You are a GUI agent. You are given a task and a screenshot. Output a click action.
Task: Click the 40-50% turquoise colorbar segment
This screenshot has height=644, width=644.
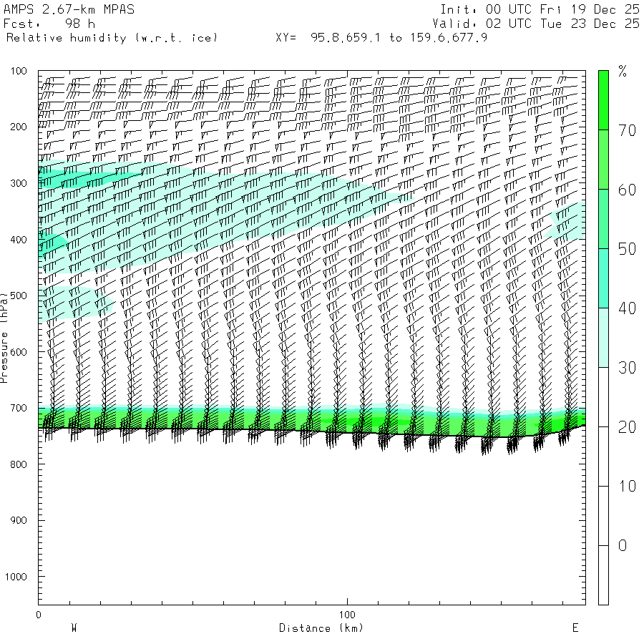click(603, 278)
